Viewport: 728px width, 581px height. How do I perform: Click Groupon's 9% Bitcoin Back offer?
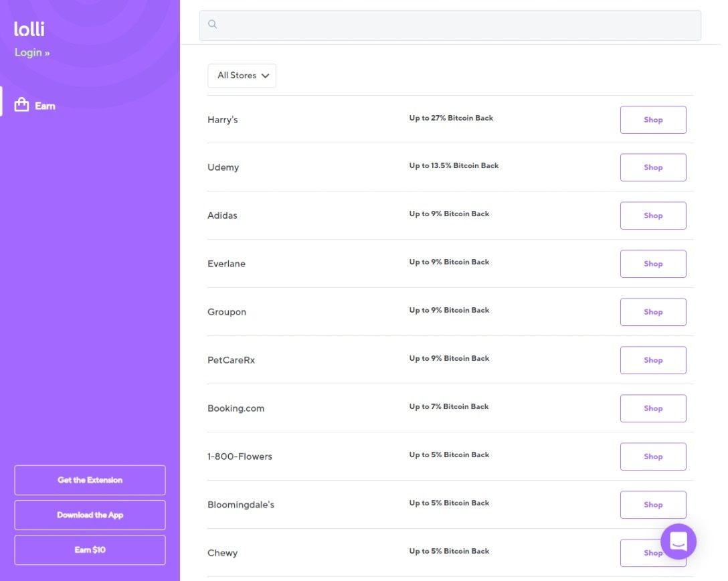pos(449,310)
